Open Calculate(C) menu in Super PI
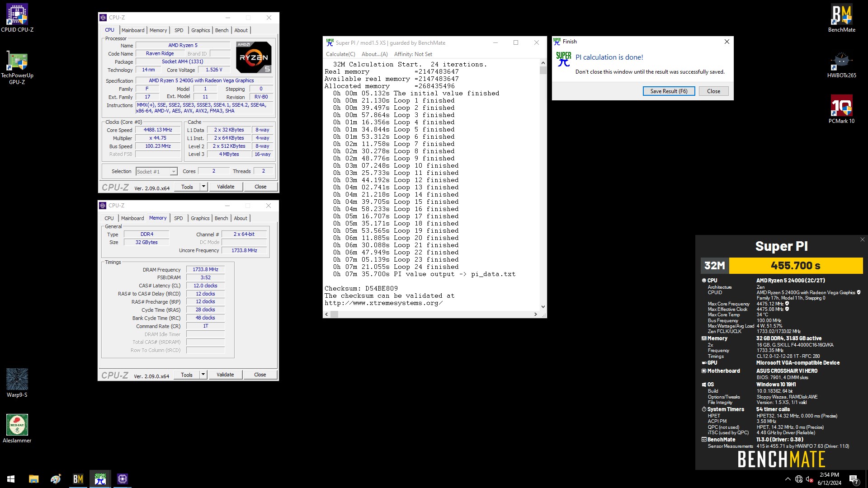This screenshot has height=488, width=868. [x=340, y=54]
